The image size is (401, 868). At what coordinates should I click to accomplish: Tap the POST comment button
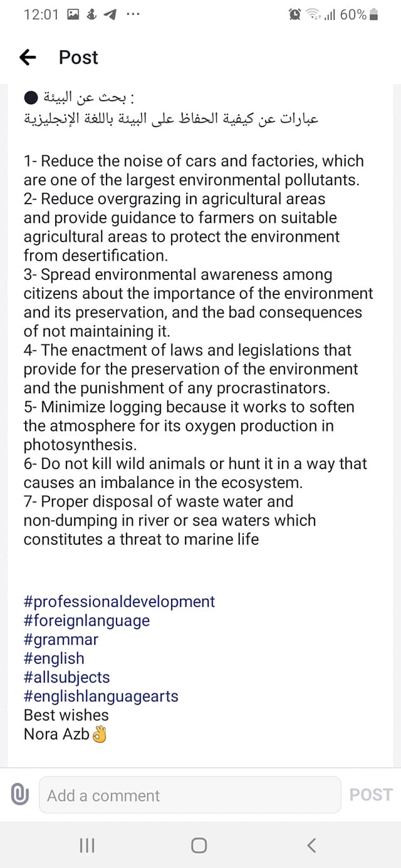click(371, 795)
